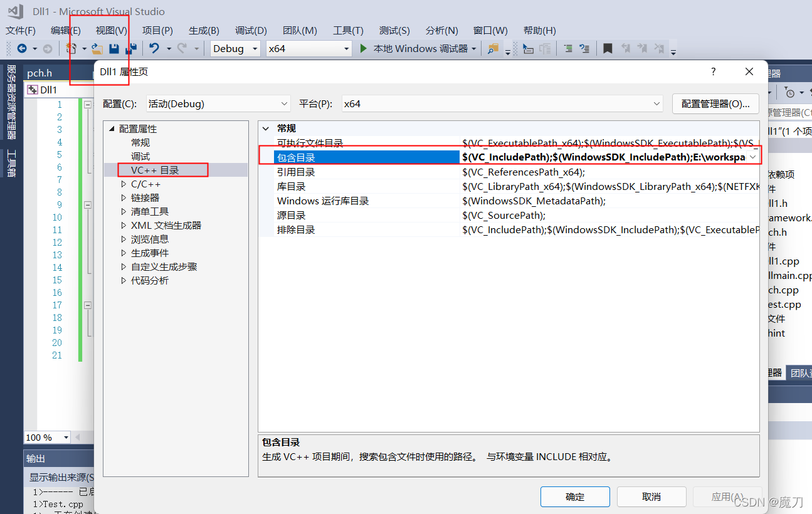The height and width of the screenshot is (514, 812).
Task: Save the current file
Action: point(115,48)
